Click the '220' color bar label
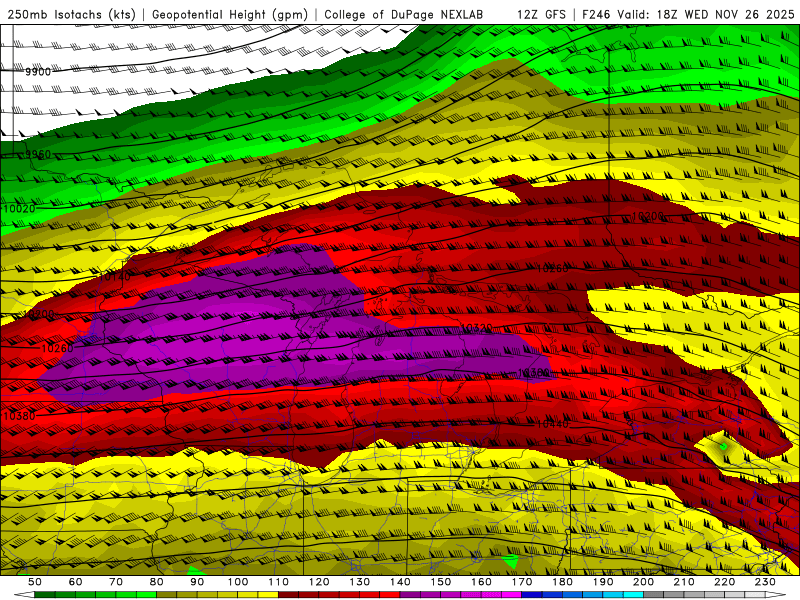 point(725,582)
